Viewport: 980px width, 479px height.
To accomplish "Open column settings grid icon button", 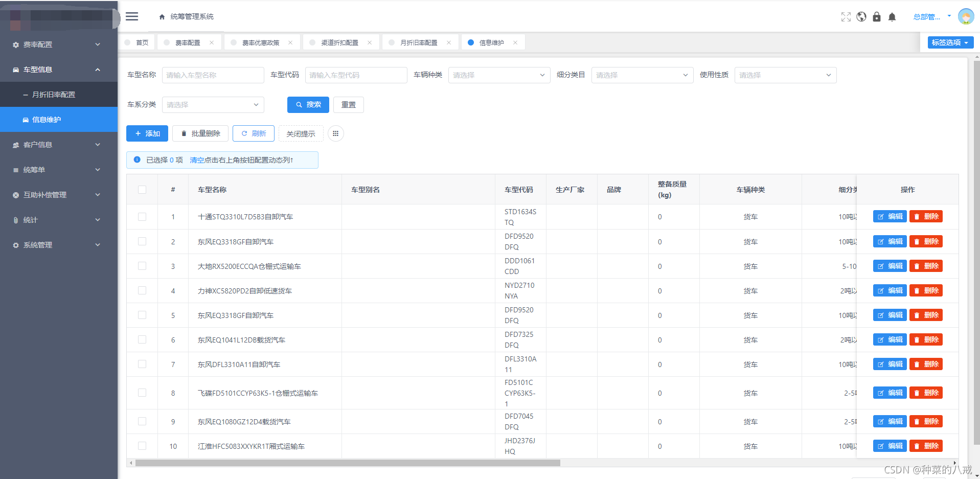I will 335,133.
